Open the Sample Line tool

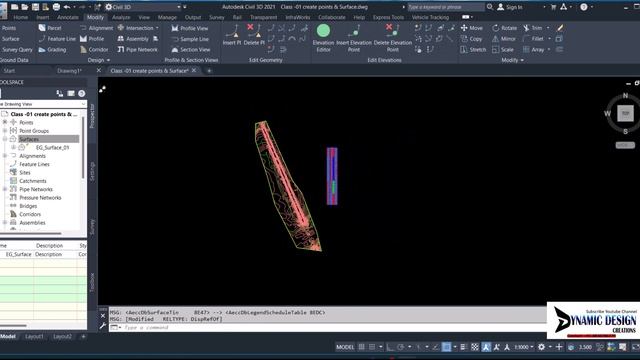[190, 39]
